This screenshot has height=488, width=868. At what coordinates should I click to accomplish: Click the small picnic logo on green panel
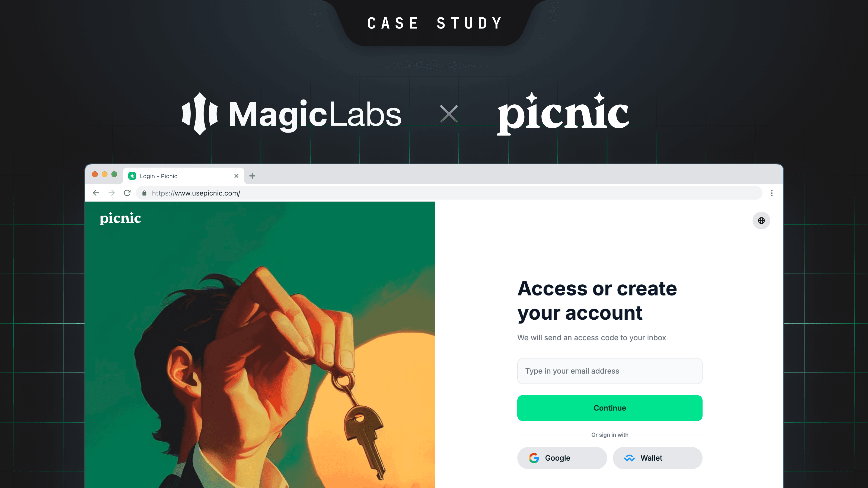[x=120, y=218]
